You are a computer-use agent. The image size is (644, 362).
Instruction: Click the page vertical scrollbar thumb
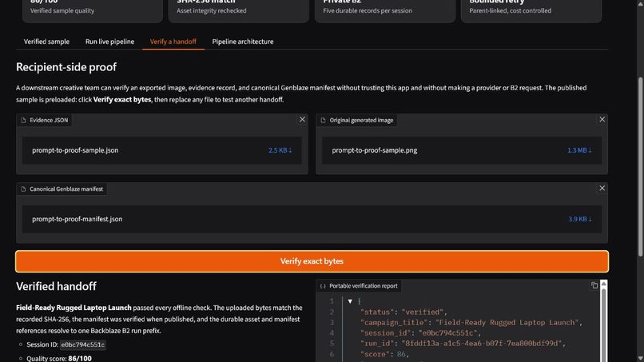pyautogui.click(x=640, y=166)
